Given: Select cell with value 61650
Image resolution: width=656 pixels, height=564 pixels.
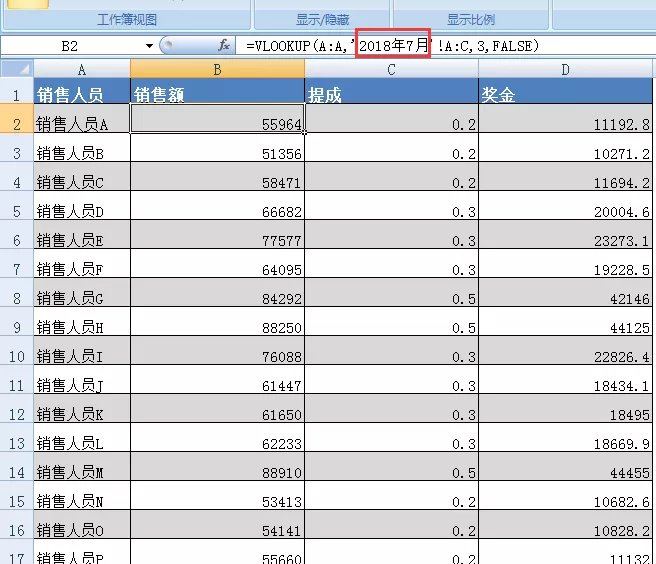Looking at the screenshot, I should pos(218,408).
